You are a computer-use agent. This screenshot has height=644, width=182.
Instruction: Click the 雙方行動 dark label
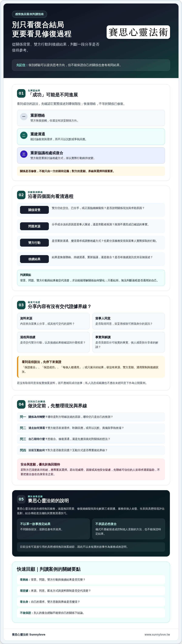(34, 243)
